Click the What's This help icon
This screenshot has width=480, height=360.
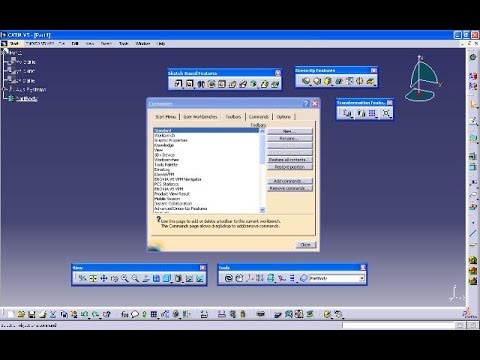click(106, 314)
